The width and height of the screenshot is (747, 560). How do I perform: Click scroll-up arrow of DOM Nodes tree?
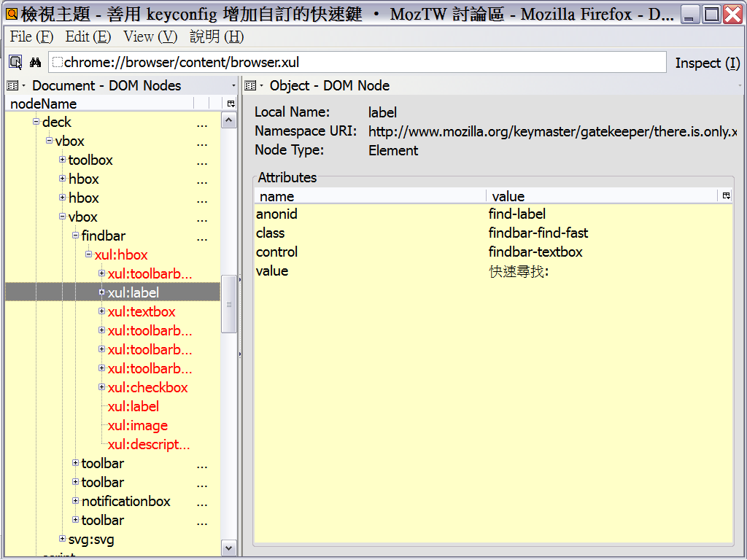coord(228,120)
